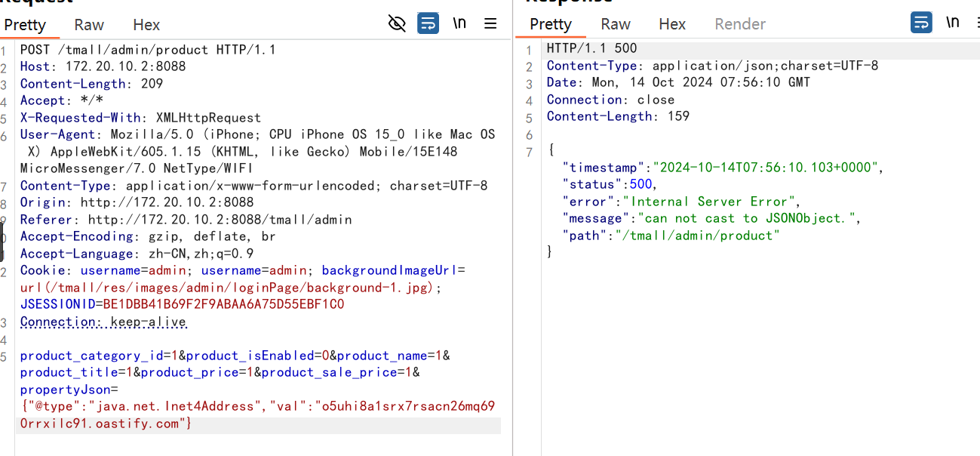Click the JSESSIONID cookie value
This screenshot has height=456, width=980.
[x=223, y=305]
